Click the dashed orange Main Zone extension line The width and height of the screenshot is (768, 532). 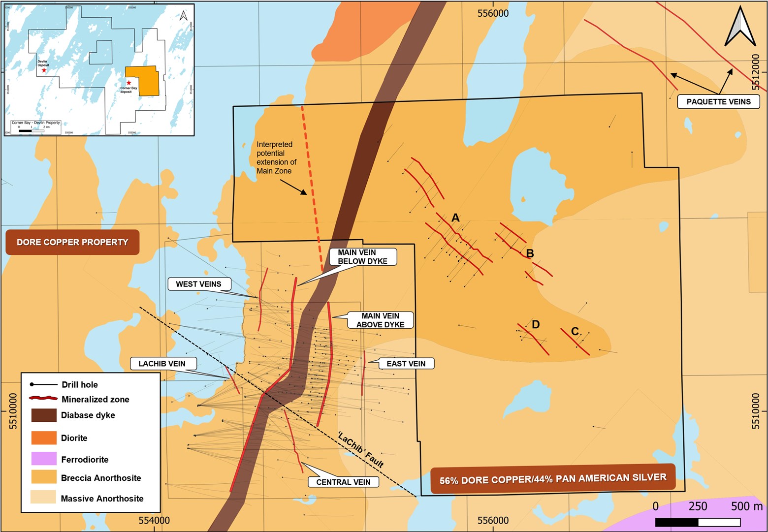[312, 188]
